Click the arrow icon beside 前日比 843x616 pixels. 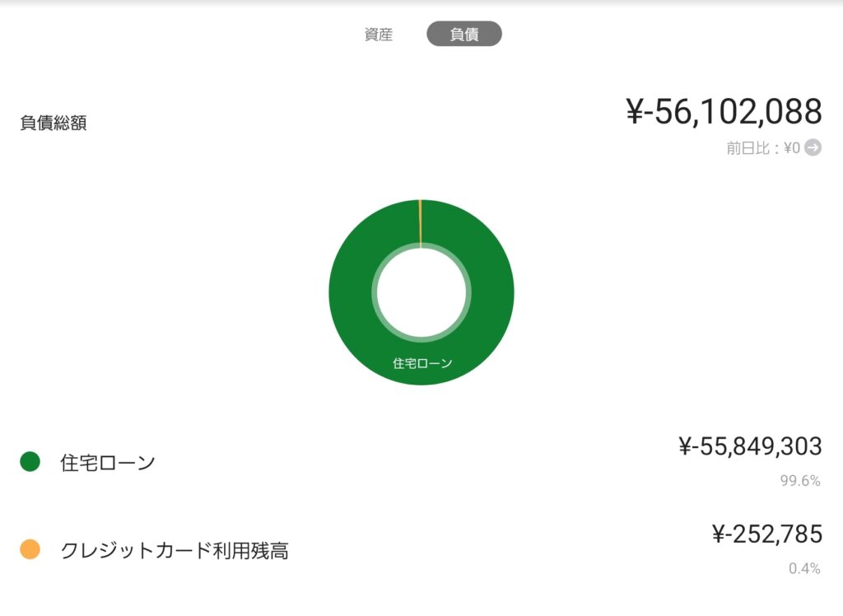(x=813, y=148)
